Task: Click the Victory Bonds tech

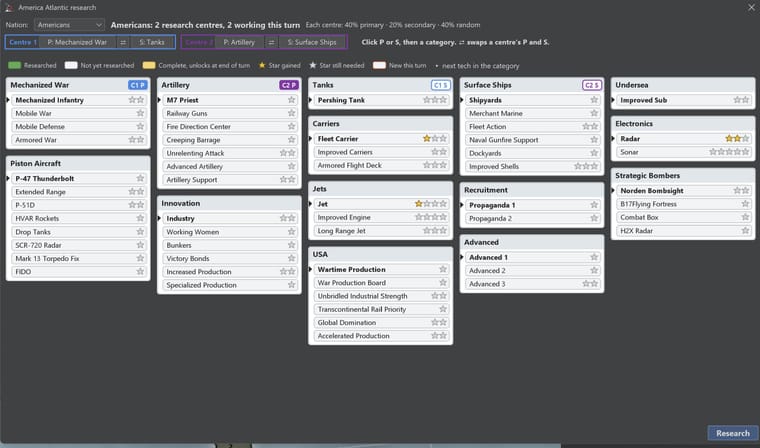Action: 230,258
